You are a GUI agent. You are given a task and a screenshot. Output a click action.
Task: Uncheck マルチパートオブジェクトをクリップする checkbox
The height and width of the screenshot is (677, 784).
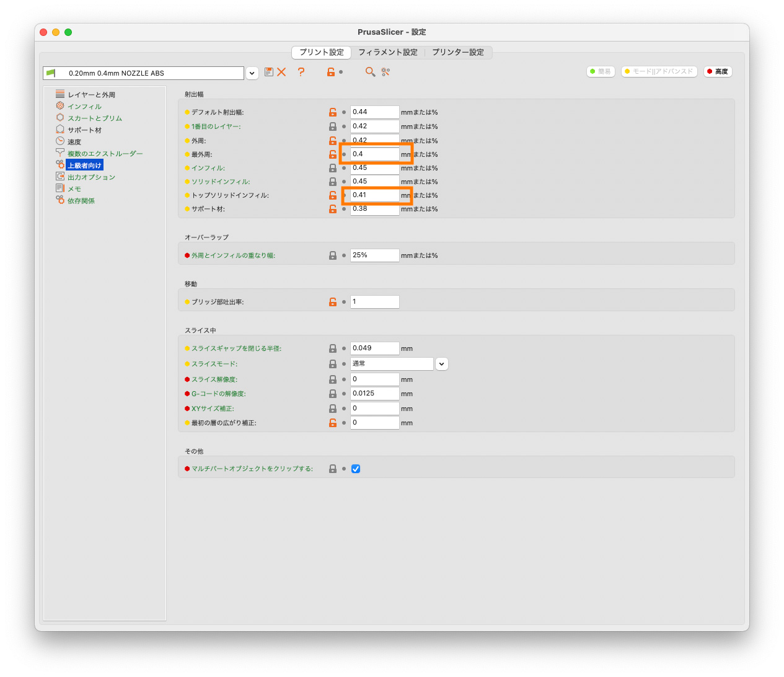point(356,469)
